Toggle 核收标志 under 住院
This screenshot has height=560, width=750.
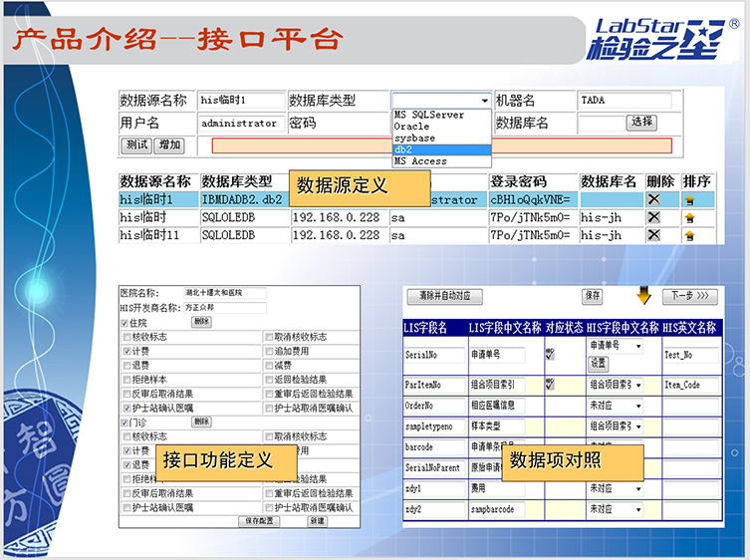click(126, 337)
